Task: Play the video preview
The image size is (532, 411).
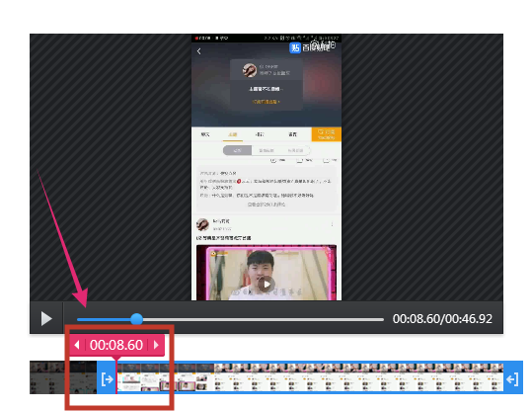Action: [x=46, y=318]
